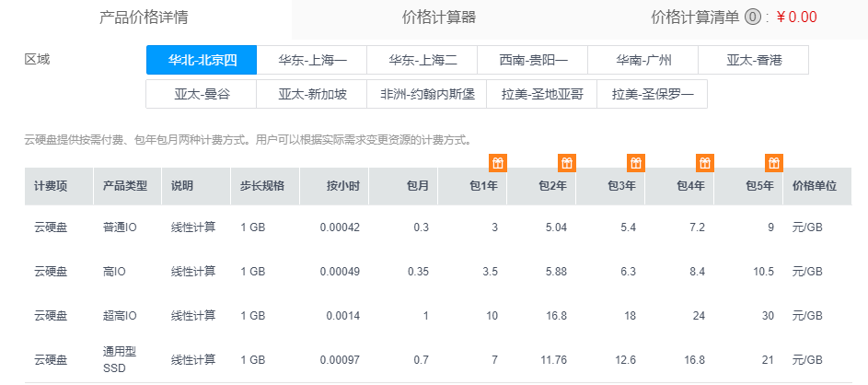868x385 pixels.
Task: Click the 超高IO product type cell
Action: pyautogui.click(x=120, y=316)
